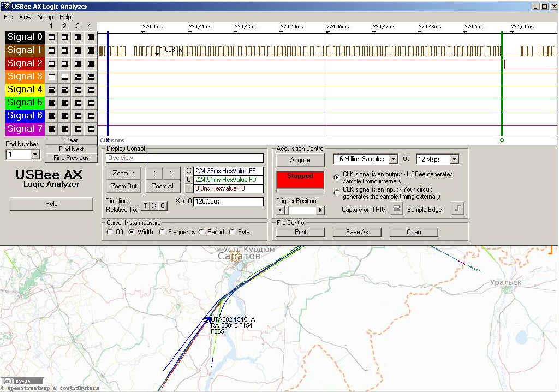
Task: Set Signal 3 trigger in column 3
Action: [78, 76]
